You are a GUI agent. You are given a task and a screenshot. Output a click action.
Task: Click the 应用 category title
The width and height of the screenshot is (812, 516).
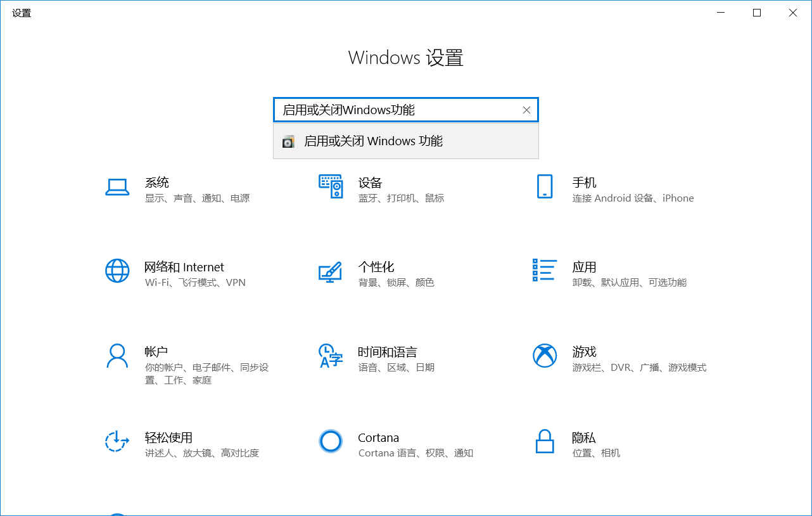tap(585, 267)
